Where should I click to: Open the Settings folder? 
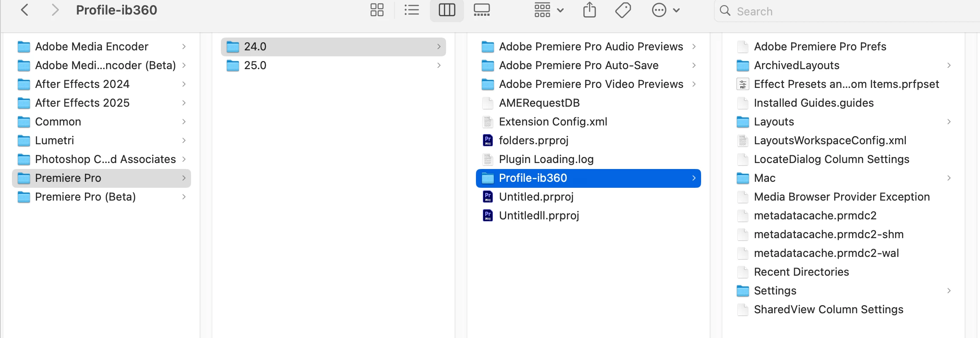coord(844,291)
